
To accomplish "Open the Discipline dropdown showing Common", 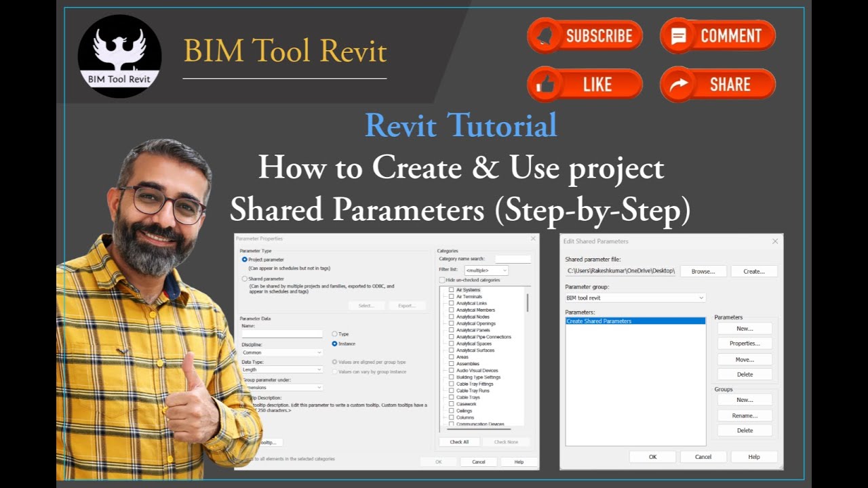I will [282, 352].
